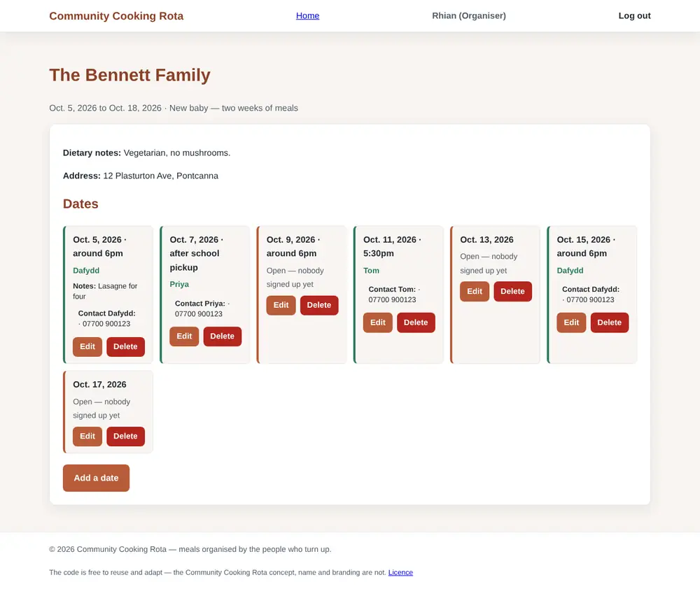Click the Add a date button

tap(96, 478)
